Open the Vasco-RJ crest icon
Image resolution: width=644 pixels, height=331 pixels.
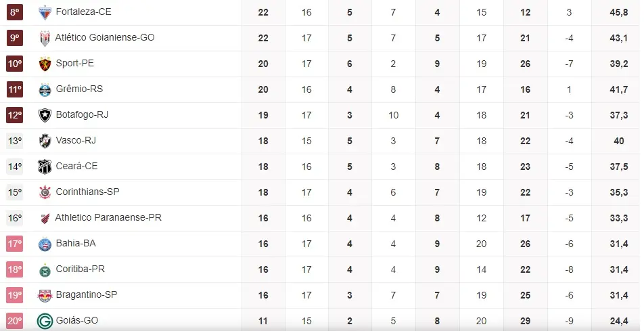click(x=45, y=141)
